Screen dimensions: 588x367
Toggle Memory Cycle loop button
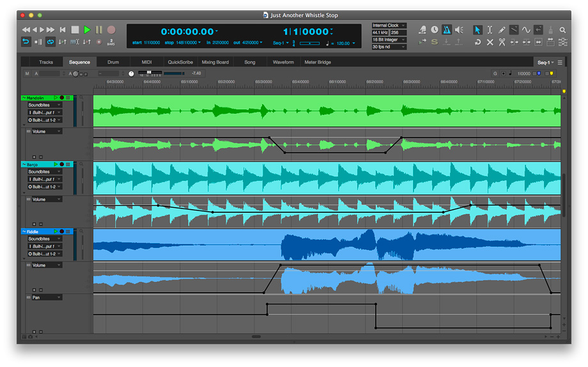click(x=50, y=42)
